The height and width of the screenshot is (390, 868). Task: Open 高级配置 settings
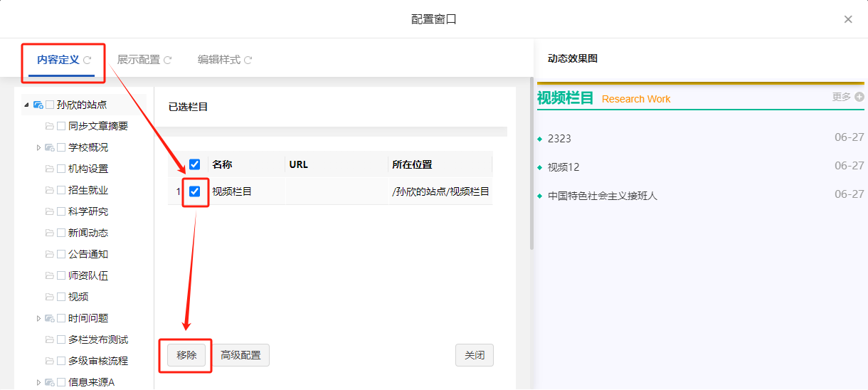click(240, 355)
